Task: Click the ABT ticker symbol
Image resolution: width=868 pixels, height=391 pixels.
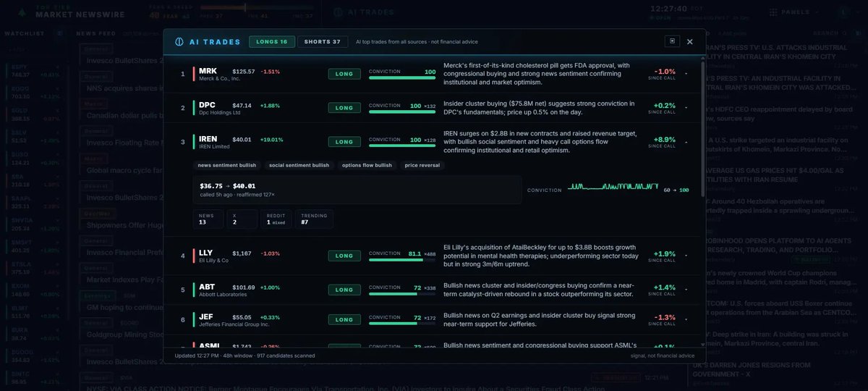Action: coord(207,287)
